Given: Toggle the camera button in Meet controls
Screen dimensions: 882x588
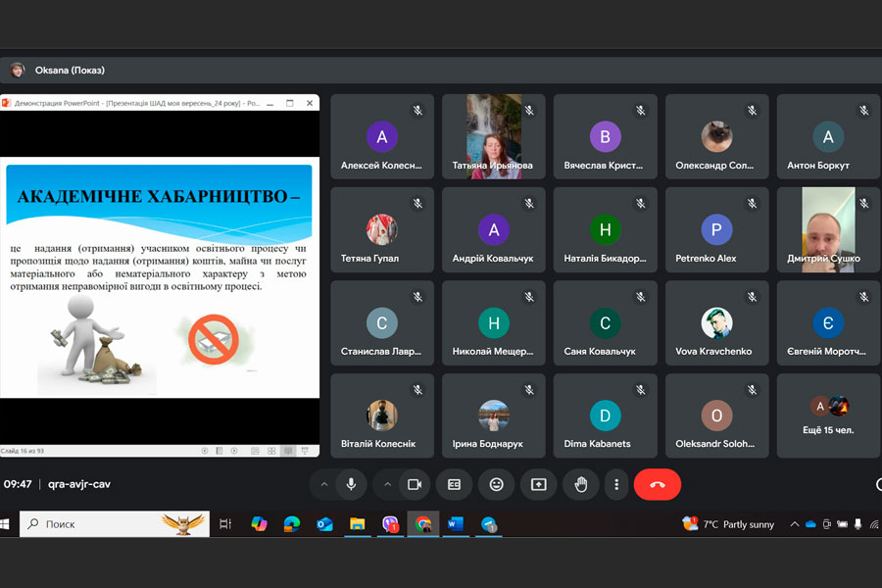Looking at the screenshot, I should pos(415,484).
